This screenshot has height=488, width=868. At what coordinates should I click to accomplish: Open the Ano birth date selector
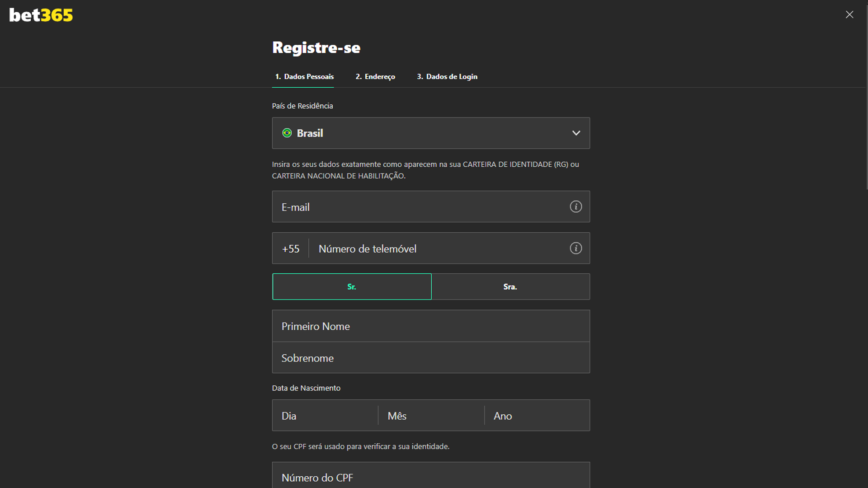(x=537, y=415)
